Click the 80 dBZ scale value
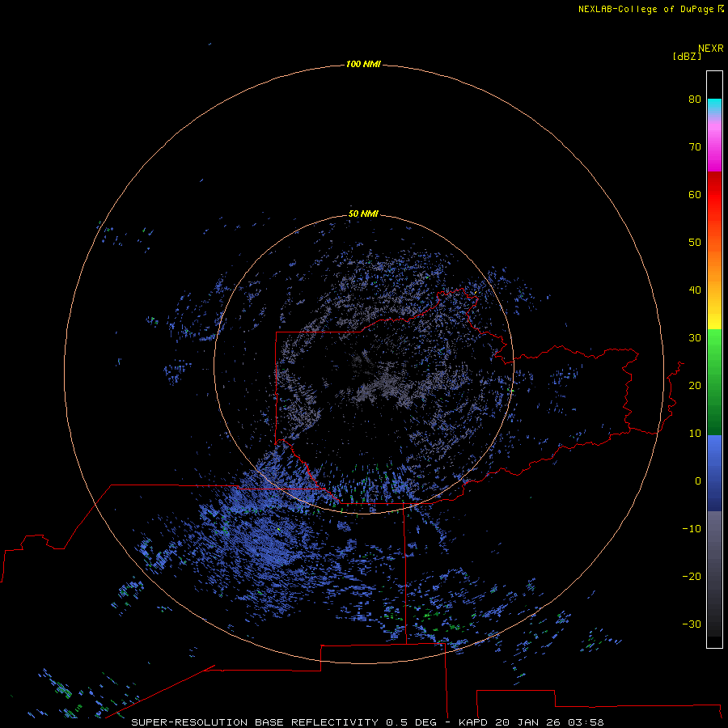The height and width of the screenshot is (728, 728). tap(695, 99)
